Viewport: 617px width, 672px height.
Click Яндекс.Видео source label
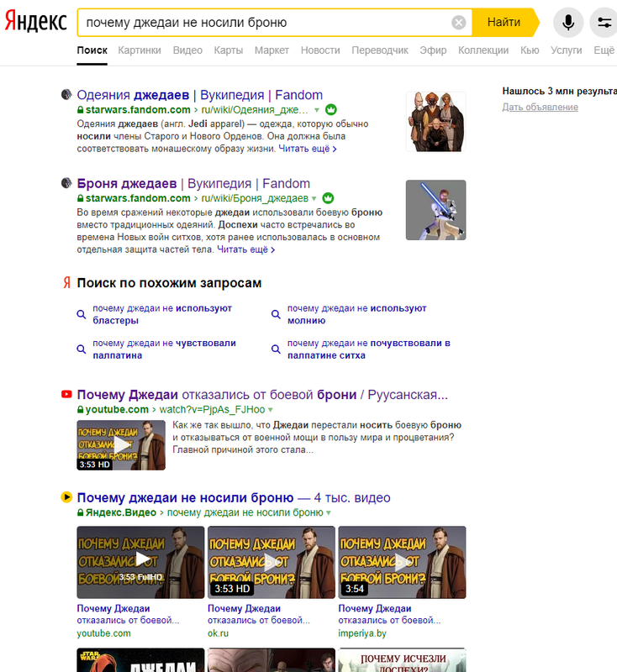click(x=121, y=512)
